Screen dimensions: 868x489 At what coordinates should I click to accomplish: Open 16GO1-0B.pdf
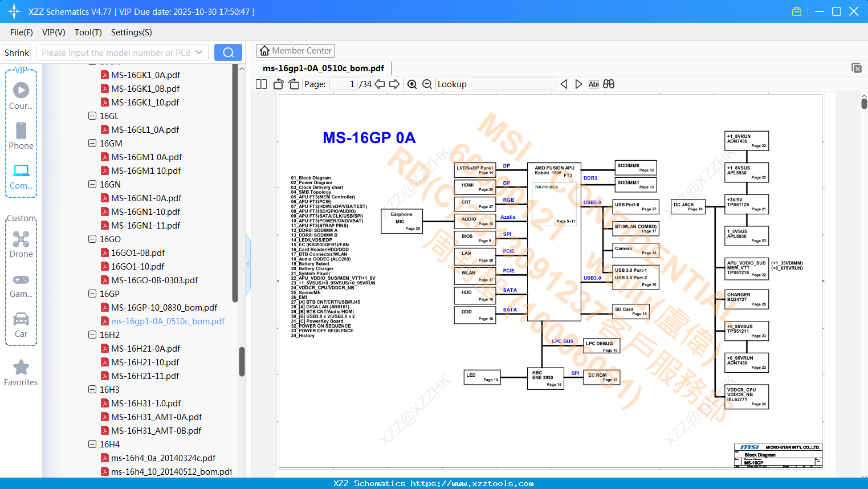click(138, 252)
